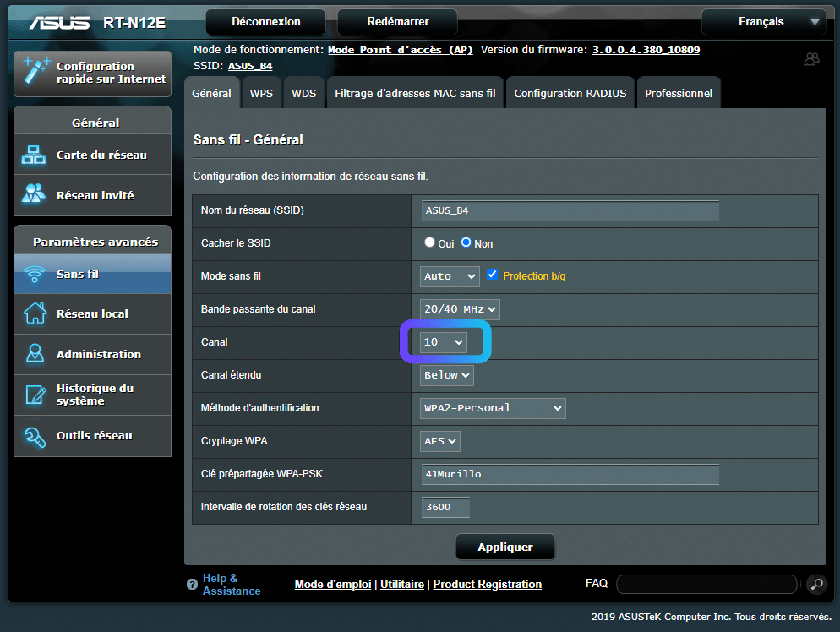This screenshot has height=632, width=840.
Task: Uncheck the Protection b/g checkbox
Action: pyautogui.click(x=493, y=275)
